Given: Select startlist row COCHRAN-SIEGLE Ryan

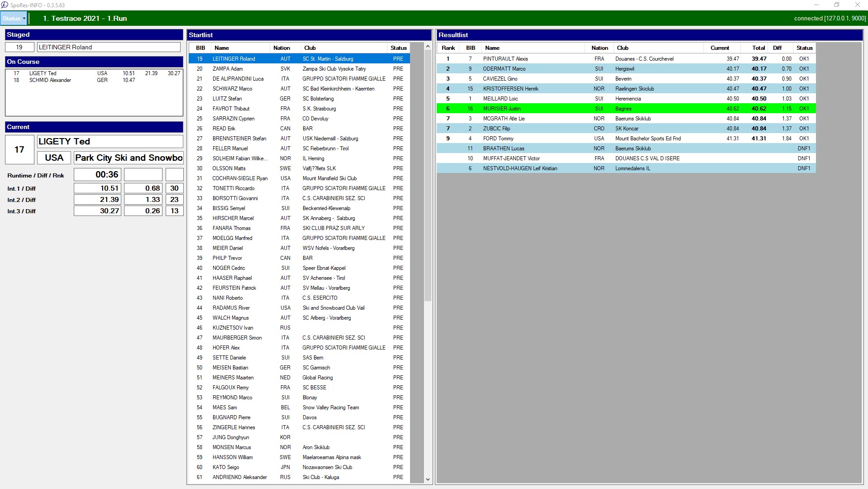Looking at the screenshot, I should 299,178.
